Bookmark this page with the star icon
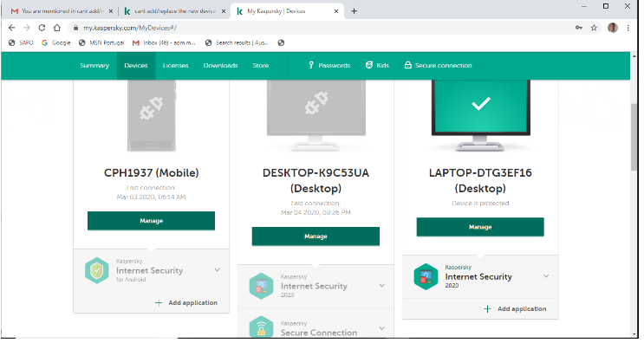Screen dimensions: 644x343 click(594, 28)
